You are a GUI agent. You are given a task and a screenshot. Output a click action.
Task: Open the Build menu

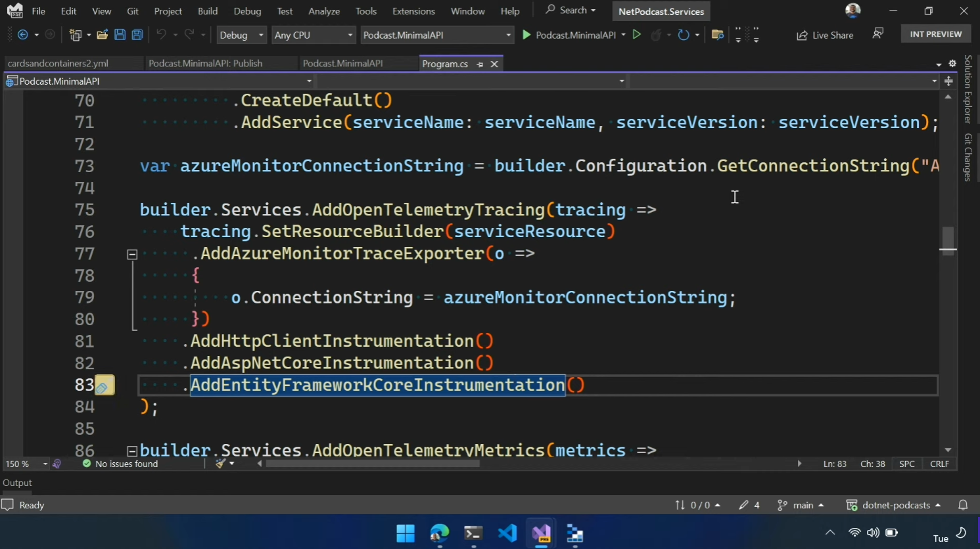[x=208, y=11]
